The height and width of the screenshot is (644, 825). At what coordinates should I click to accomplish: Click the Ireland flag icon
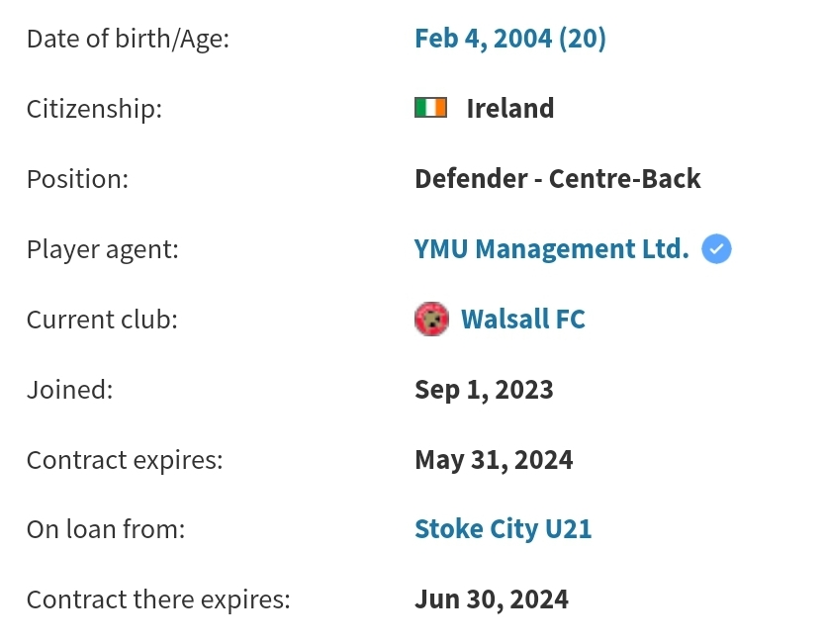click(430, 108)
